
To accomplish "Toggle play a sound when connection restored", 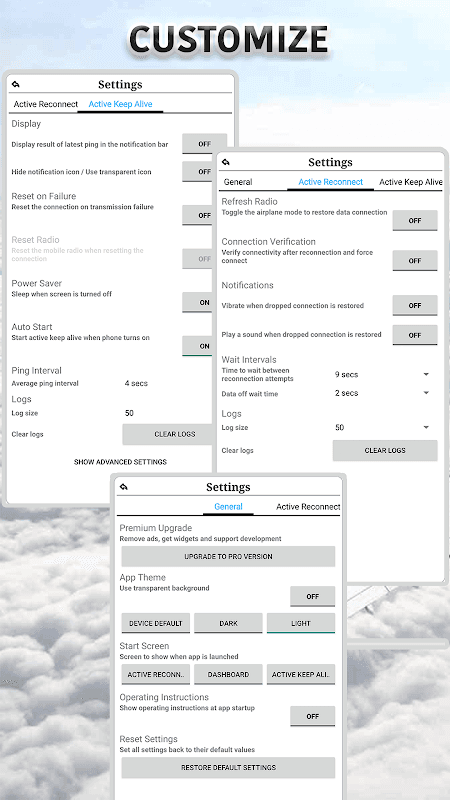I will click(415, 335).
